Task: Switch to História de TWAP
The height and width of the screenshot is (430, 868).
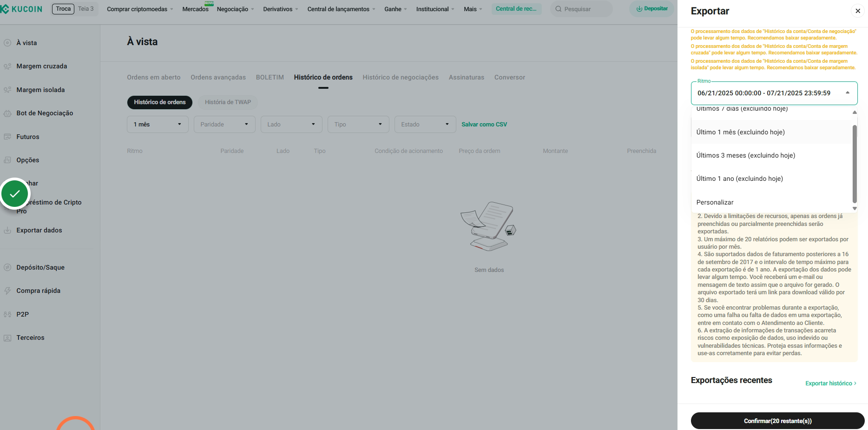Action: coord(228,102)
